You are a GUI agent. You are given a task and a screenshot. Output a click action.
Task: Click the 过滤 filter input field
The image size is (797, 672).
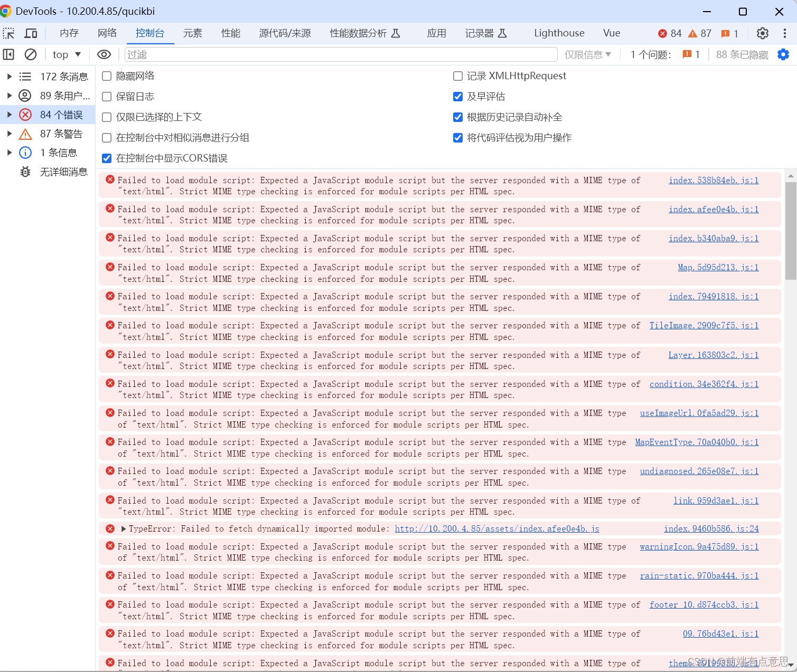(341, 54)
